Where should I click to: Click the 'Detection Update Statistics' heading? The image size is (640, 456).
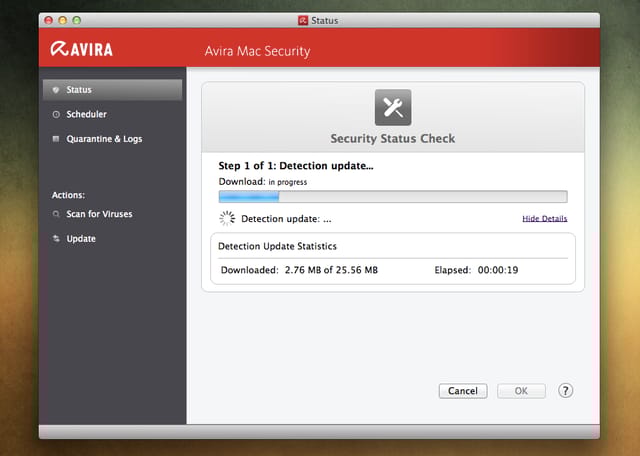[x=278, y=246]
